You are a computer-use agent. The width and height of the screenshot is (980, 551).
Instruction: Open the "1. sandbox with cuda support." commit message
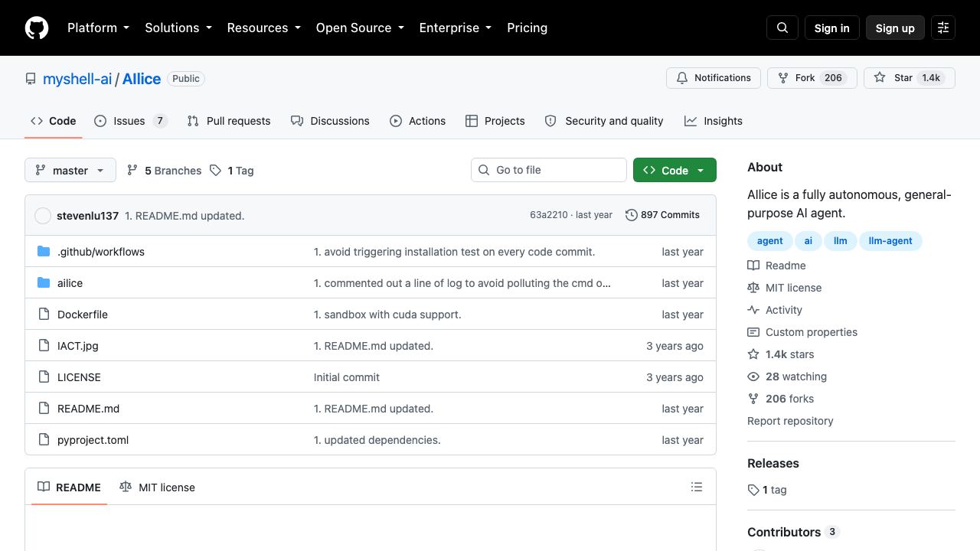pos(387,315)
